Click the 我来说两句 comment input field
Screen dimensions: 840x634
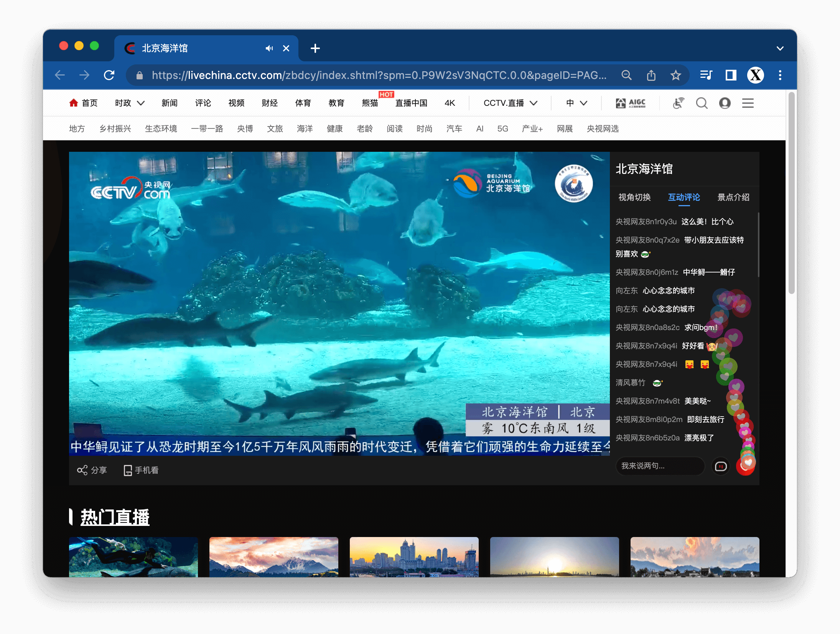(x=660, y=466)
